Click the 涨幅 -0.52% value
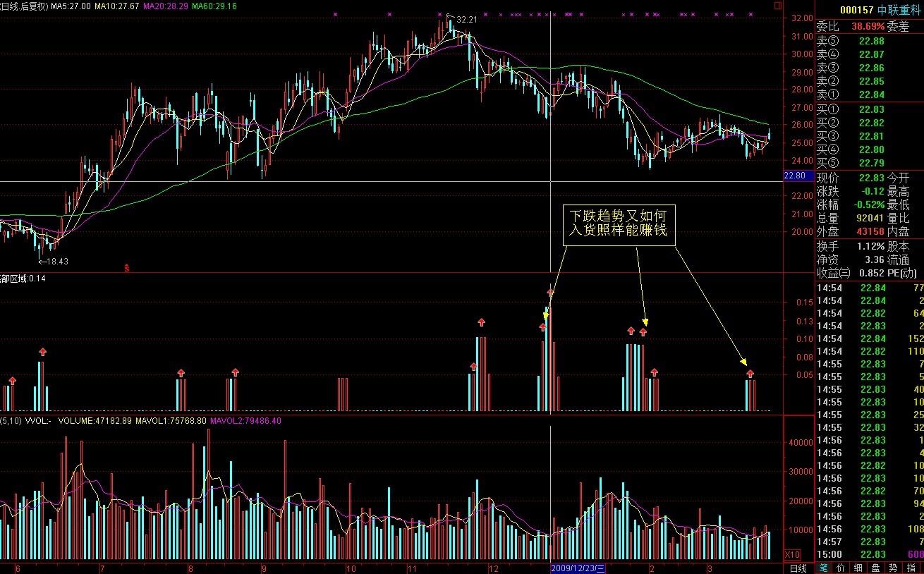This screenshot has height=574, width=924. point(868,204)
